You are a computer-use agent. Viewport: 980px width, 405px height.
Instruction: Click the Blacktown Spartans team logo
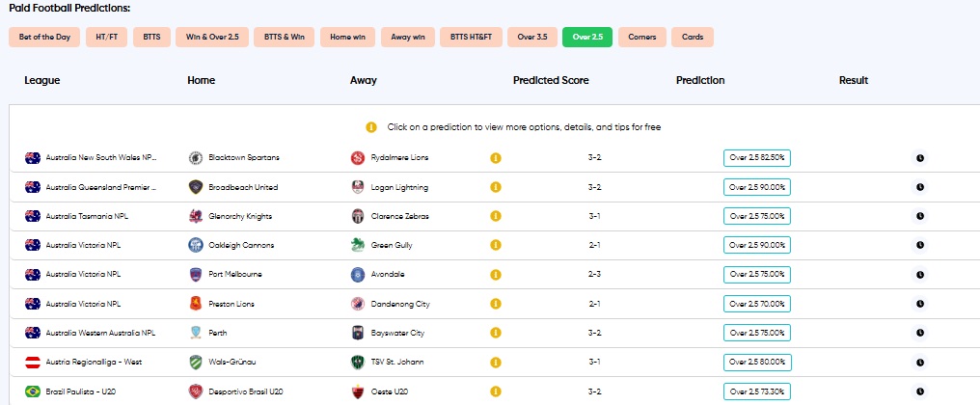(196, 157)
